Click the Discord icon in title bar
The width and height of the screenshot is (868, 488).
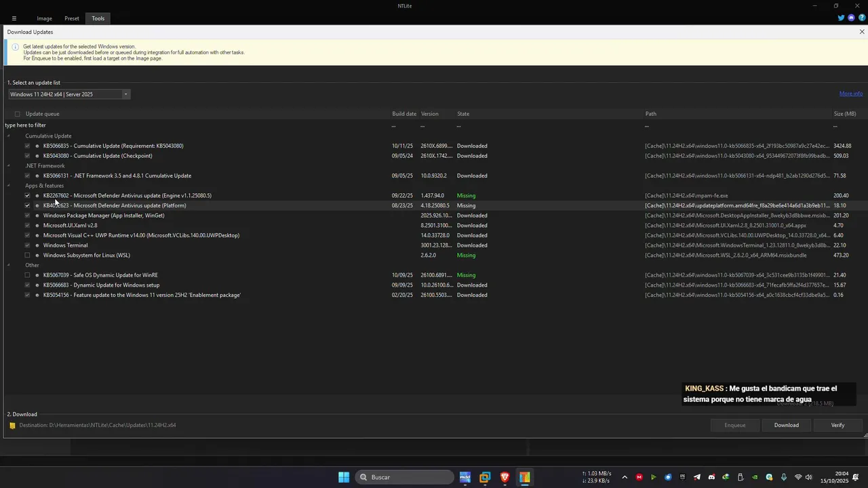(852, 18)
